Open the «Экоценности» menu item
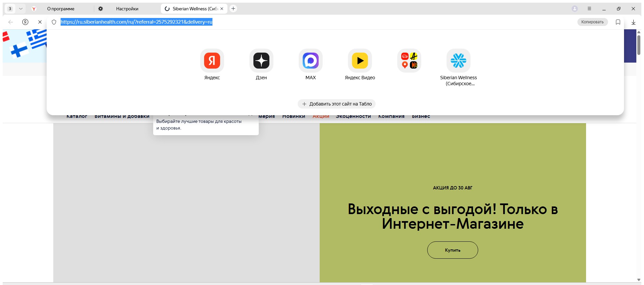The image size is (644, 285). (x=353, y=116)
